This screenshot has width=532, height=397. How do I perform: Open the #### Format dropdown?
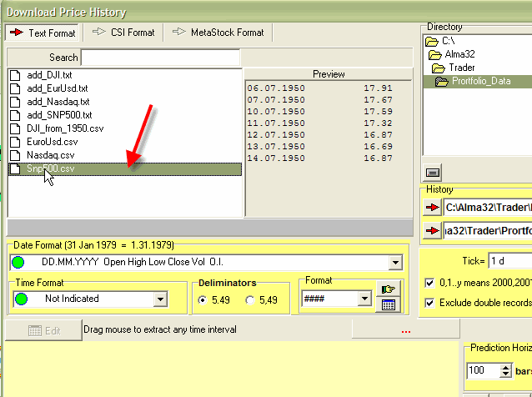tap(364, 299)
